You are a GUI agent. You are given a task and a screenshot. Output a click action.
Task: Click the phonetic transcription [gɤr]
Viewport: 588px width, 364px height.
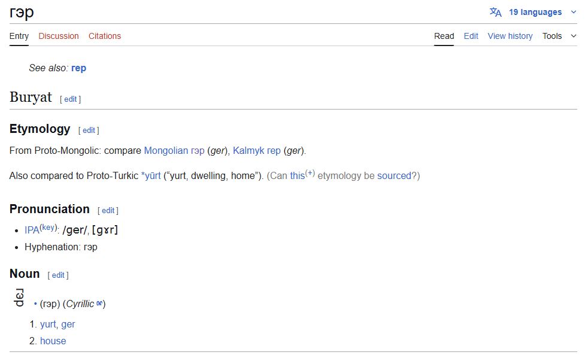click(105, 230)
